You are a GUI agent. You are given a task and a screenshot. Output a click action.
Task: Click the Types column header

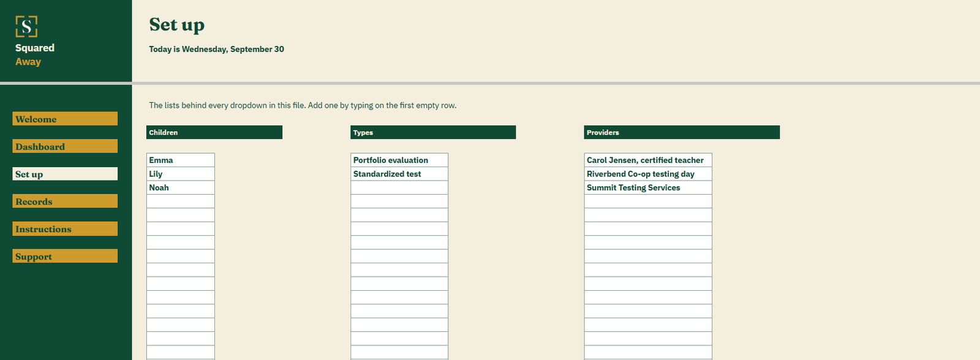433,132
